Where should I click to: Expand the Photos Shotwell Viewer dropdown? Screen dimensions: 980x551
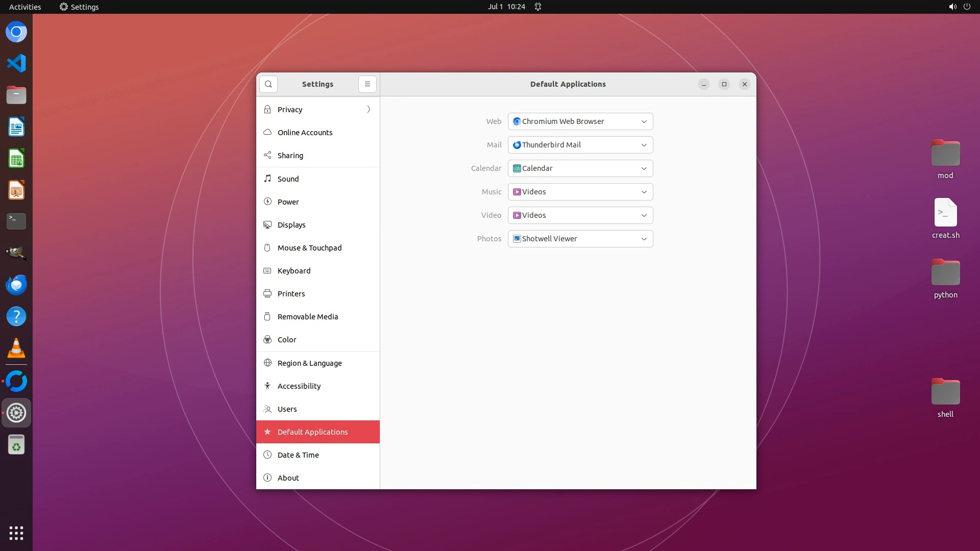(x=580, y=239)
